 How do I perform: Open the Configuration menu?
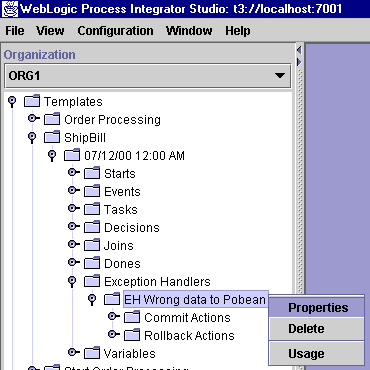point(115,31)
